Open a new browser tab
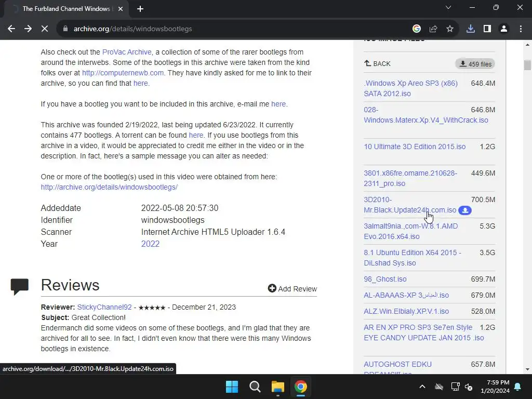532x399 pixels. [140, 9]
